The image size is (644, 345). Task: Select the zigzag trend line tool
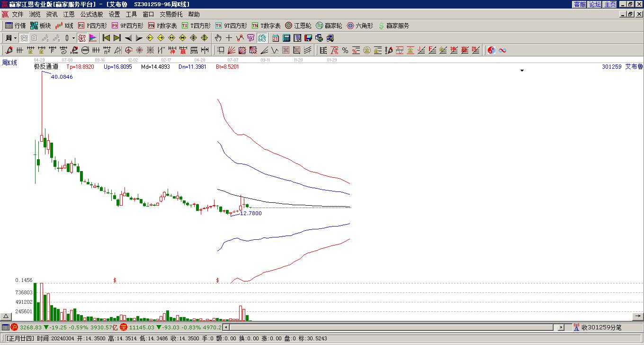point(240,38)
